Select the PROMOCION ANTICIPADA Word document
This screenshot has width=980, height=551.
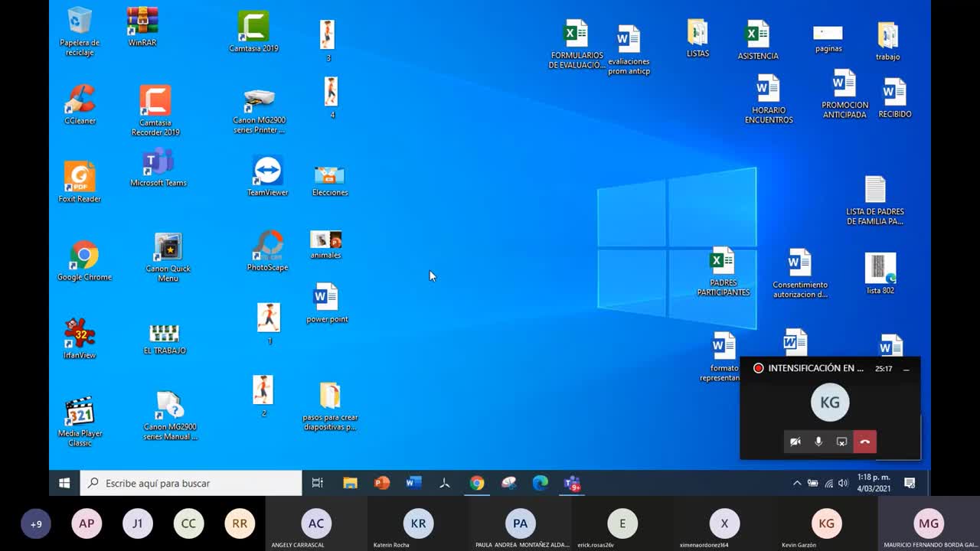pyautogui.click(x=845, y=94)
